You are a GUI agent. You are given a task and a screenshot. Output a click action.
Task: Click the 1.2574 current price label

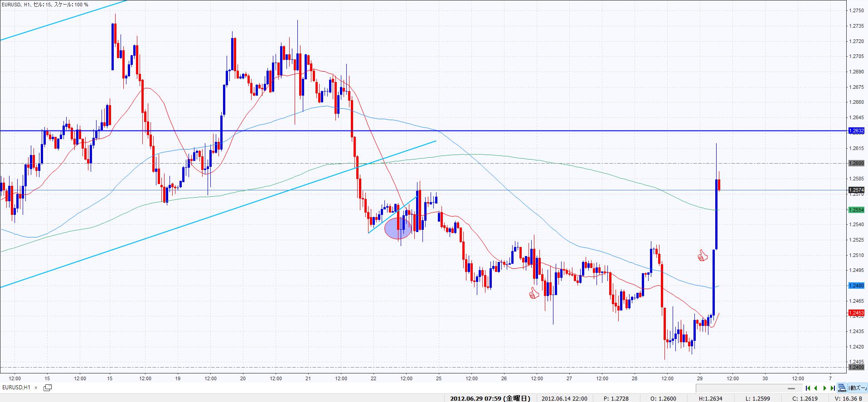(857, 190)
